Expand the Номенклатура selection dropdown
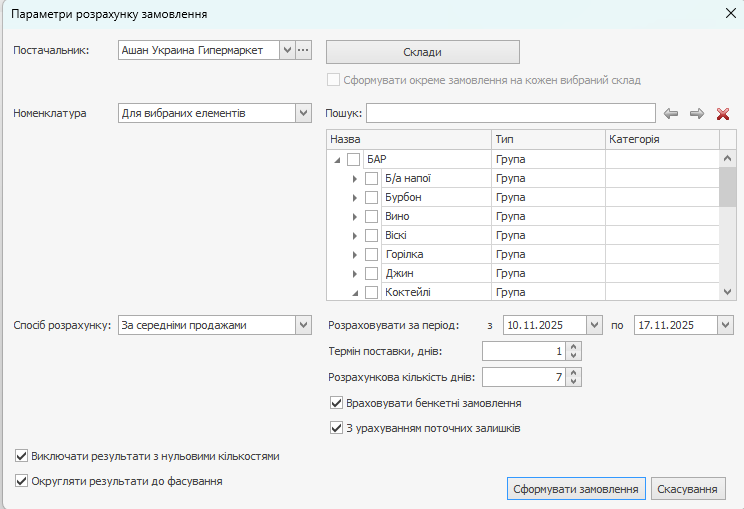Viewport: 744px width, 509px height. [x=303, y=113]
